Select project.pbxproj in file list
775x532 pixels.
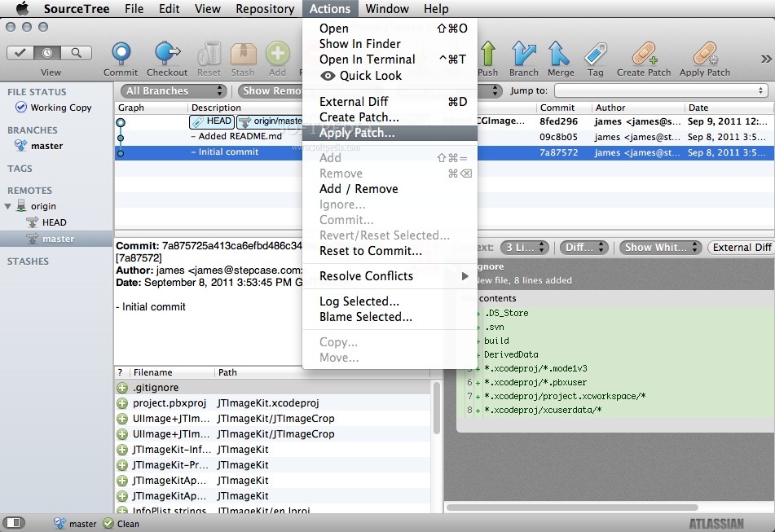(x=272, y=403)
